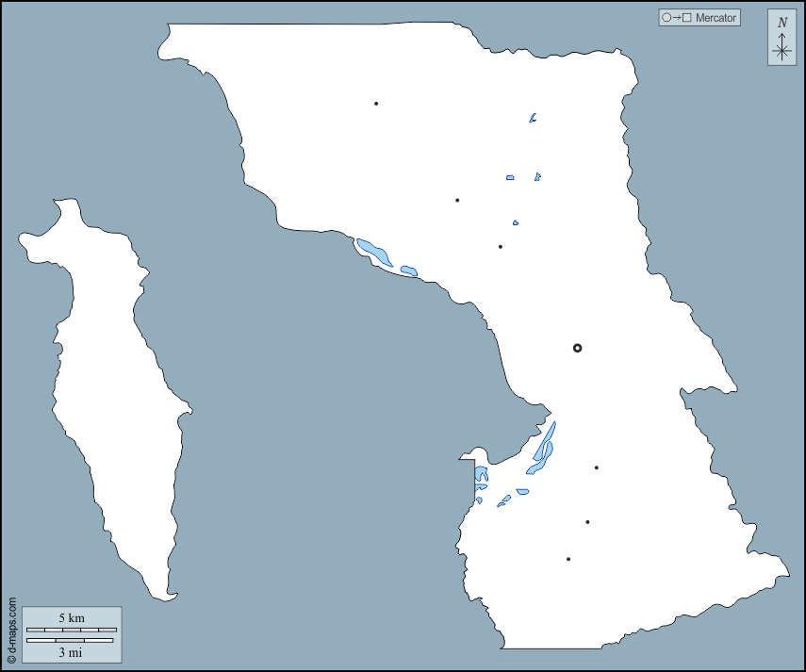806x672 pixels.
Task: Click the miles scale bar
Action: coord(70,641)
